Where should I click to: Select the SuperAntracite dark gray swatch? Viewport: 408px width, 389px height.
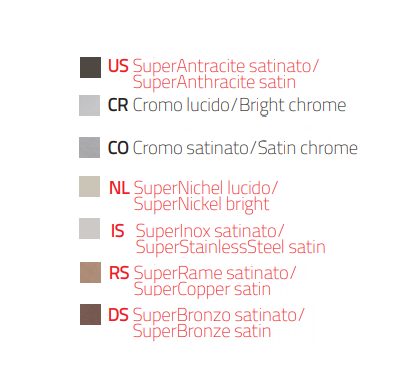(x=90, y=67)
